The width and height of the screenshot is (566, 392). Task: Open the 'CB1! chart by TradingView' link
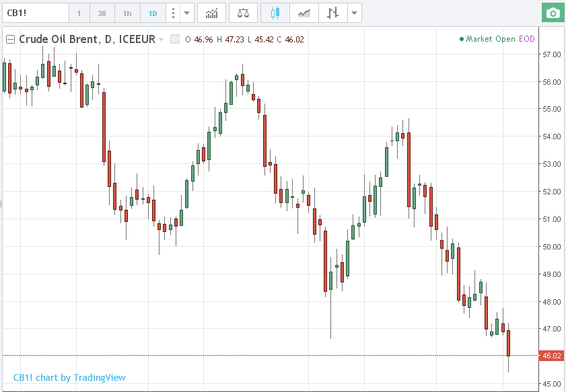click(69, 378)
